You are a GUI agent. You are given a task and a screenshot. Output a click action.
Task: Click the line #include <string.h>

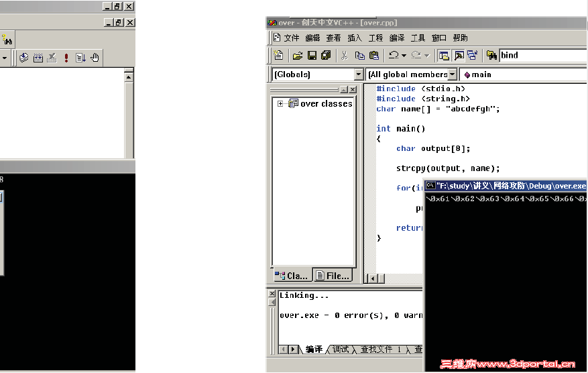(x=423, y=99)
